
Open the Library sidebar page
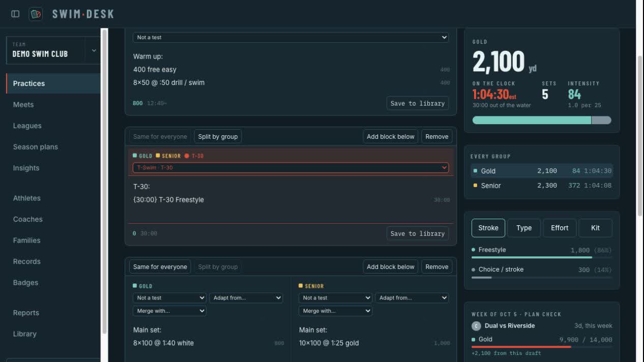[x=53, y=334]
